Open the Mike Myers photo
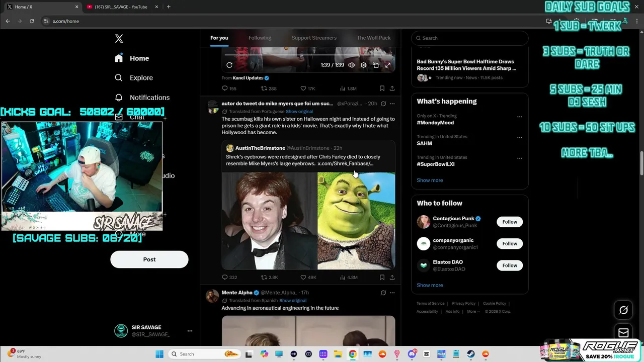The image size is (644, 362). coord(269,221)
